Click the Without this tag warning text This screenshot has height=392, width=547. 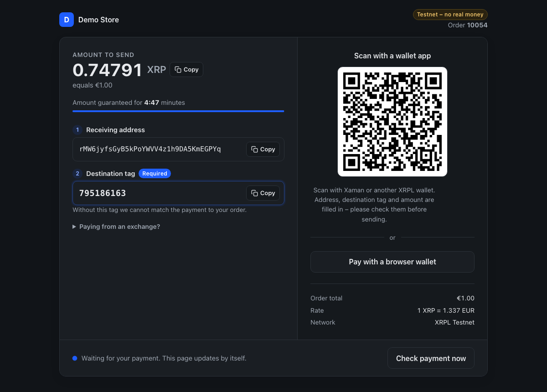(x=160, y=210)
